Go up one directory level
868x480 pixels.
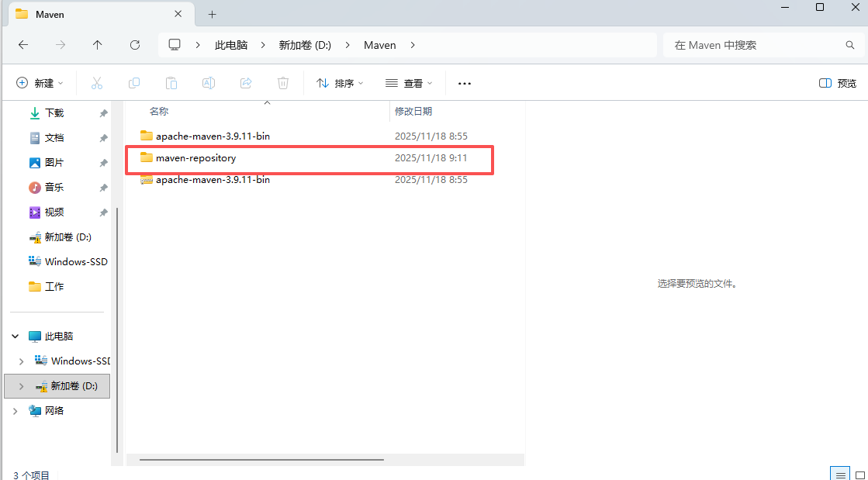coord(97,45)
